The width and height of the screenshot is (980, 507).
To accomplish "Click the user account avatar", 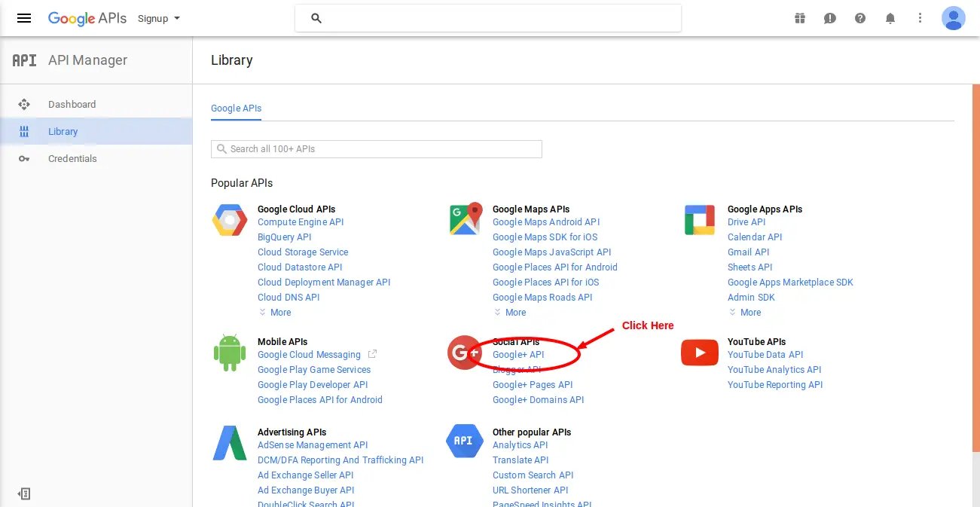I will pos(953,18).
